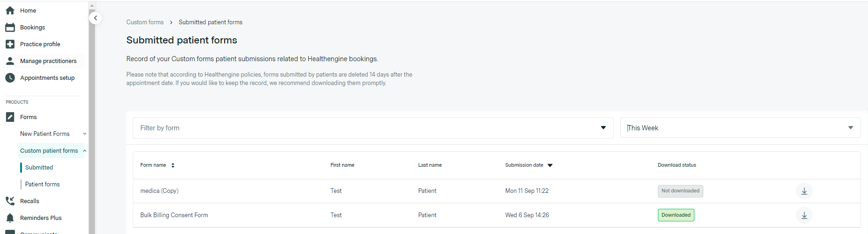The height and width of the screenshot is (234, 868).
Task: Click the Practice profile plus icon
Action: click(x=10, y=44)
